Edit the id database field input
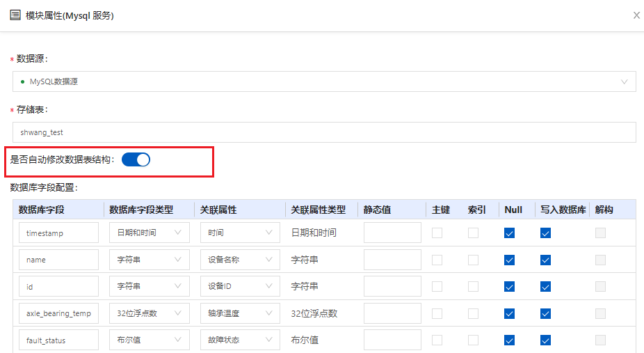Screen dimensions: 644x353 [58, 286]
